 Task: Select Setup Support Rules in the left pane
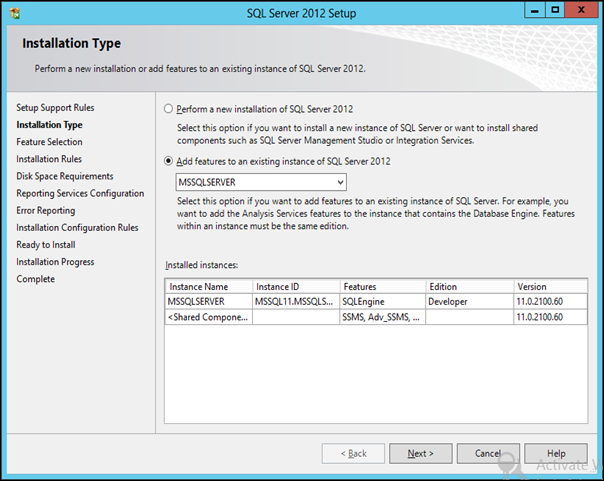[x=56, y=107]
